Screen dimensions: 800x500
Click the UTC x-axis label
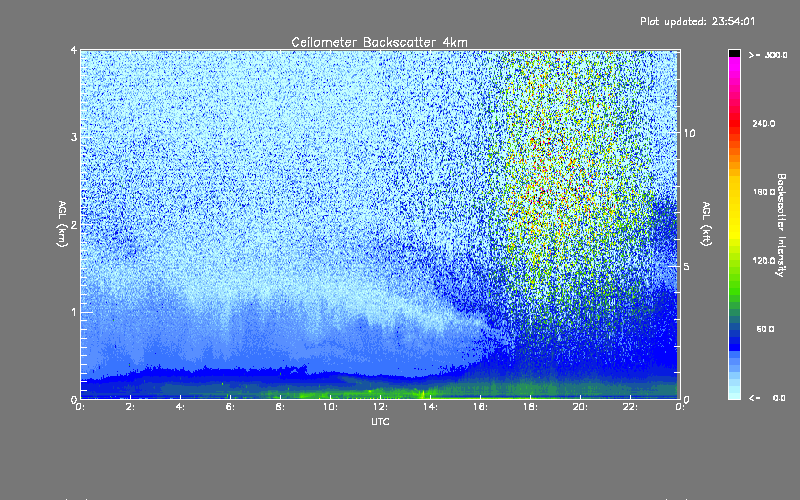[x=380, y=421]
